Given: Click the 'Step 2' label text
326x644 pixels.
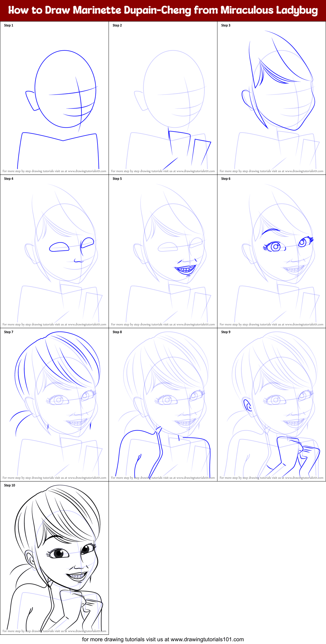Looking at the screenshot, I should [x=117, y=26].
